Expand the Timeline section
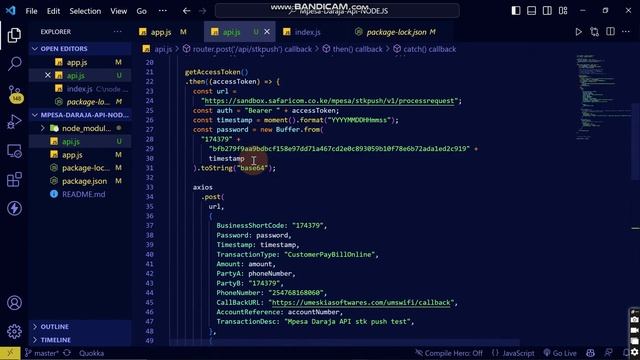 (x=80, y=340)
